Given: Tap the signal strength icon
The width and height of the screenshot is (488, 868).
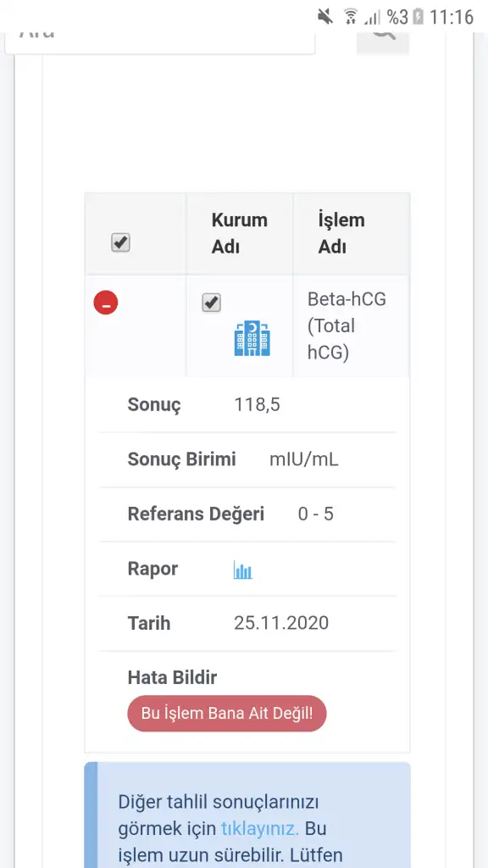Looking at the screenshot, I should click(x=373, y=18).
